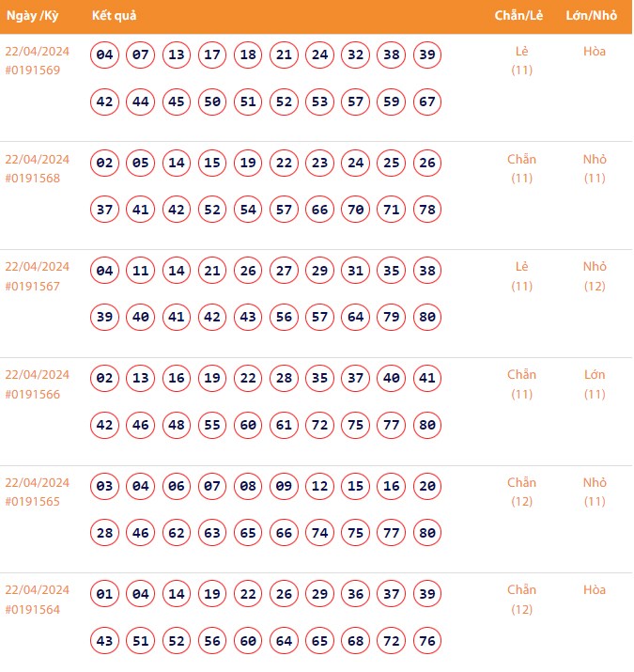The height and width of the screenshot is (672, 634).
Task: Select number ball 48 in draw #0191566
Action: pyautogui.click(x=177, y=425)
